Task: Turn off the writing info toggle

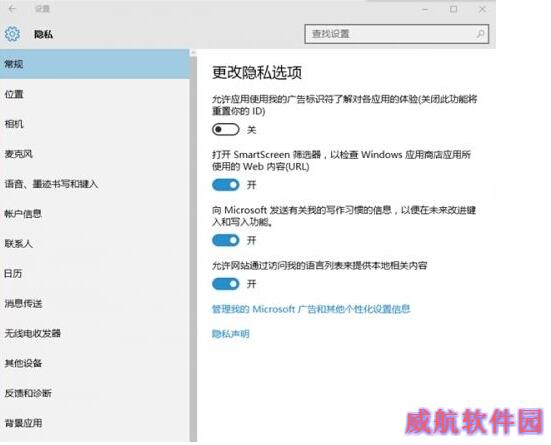Action: [x=226, y=240]
